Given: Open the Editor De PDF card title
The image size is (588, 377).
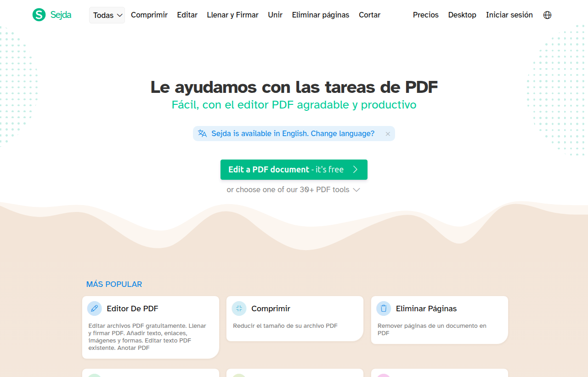Looking at the screenshot, I should point(132,308).
